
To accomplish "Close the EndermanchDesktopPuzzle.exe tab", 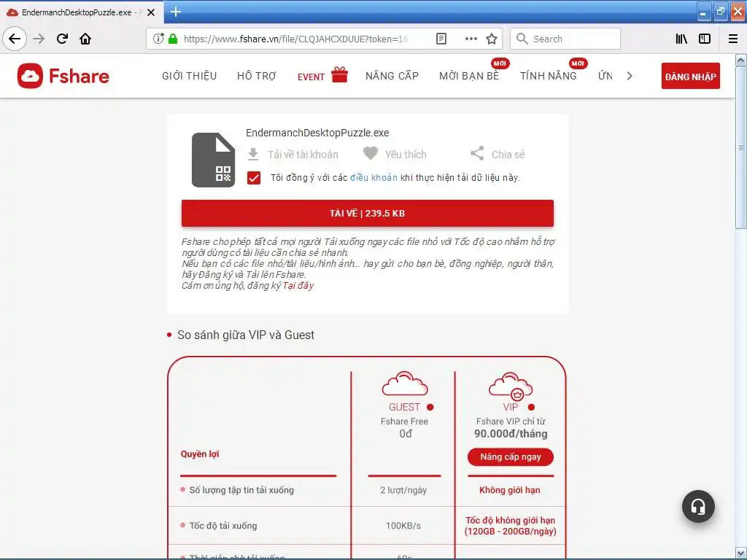I will point(151,12).
